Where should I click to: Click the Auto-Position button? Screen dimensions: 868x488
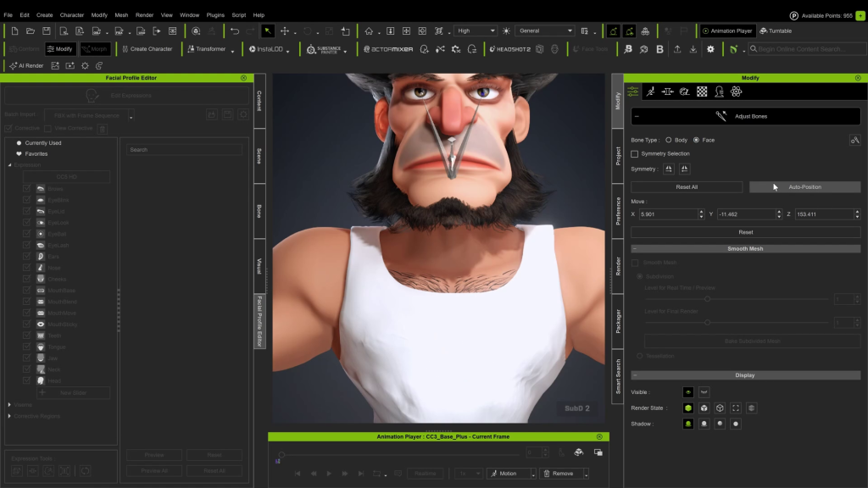click(x=804, y=186)
